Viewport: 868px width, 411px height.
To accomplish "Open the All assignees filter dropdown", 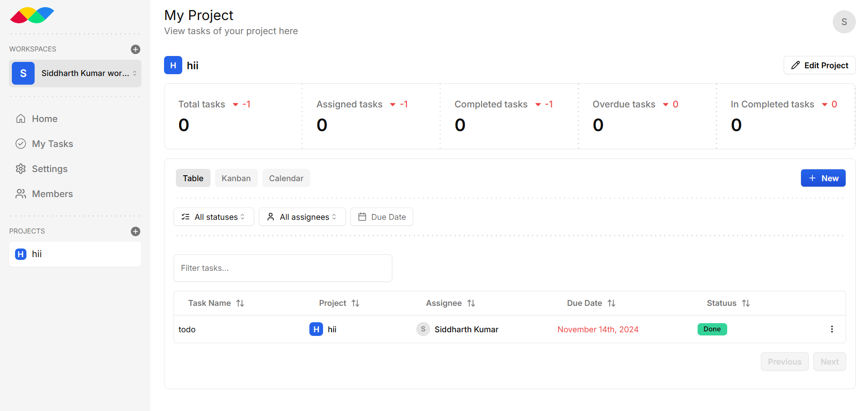I will pos(302,217).
